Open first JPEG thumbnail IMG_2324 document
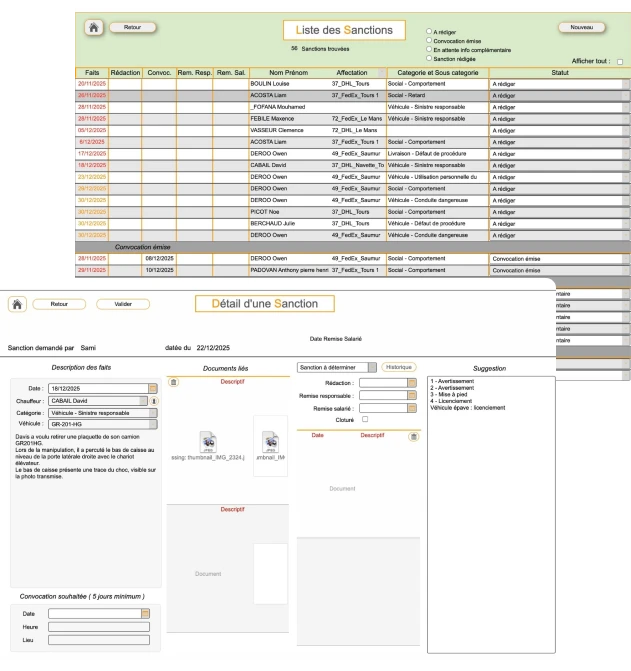The height and width of the screenshot is (671, 631). (x=207, y=442)
